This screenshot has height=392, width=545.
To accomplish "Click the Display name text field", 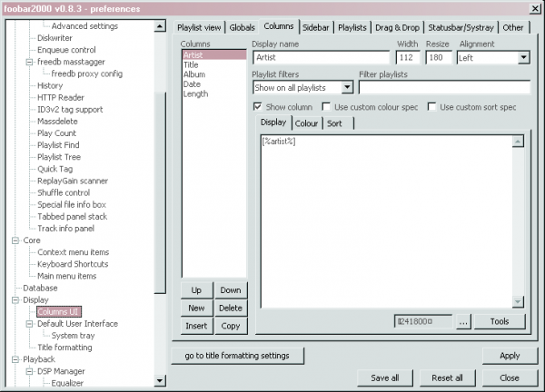I will pyautogui.click(x=322, y=58).
